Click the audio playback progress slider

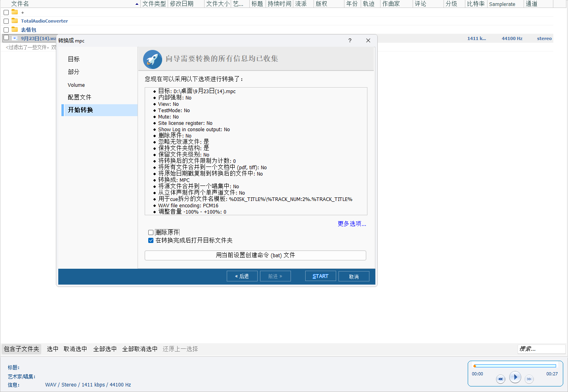coord(515,366)
